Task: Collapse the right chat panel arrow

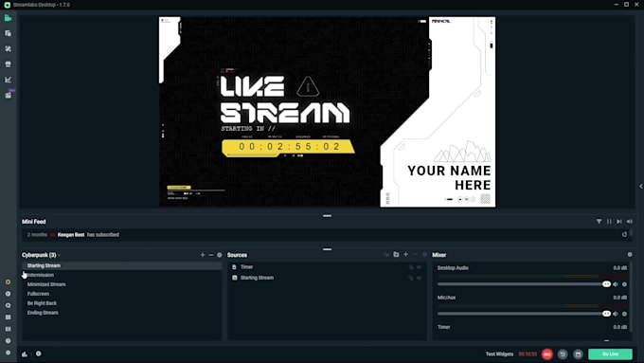Action: tap(641, 186)
